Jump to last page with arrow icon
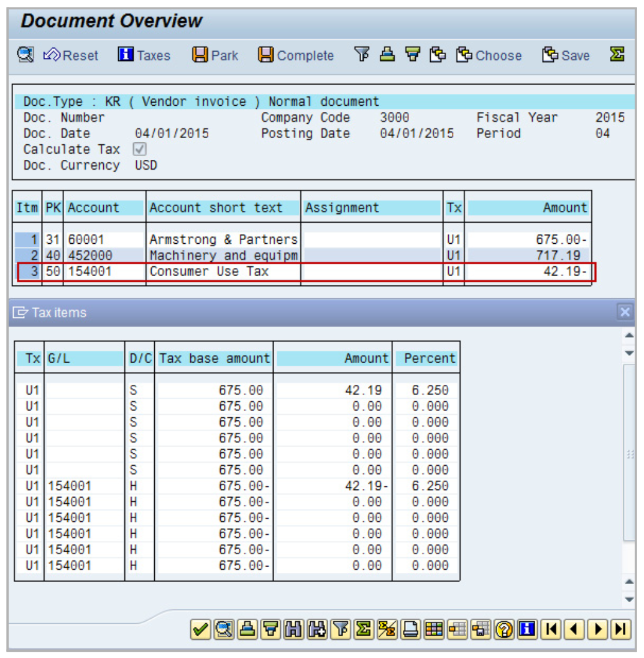644x658 pixels. coord(620,629)
